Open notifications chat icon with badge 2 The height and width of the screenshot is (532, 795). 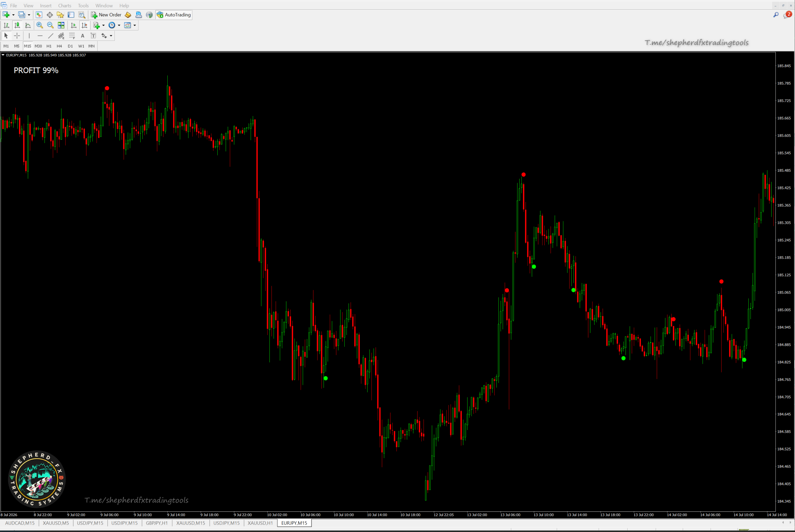click(787, 15)
